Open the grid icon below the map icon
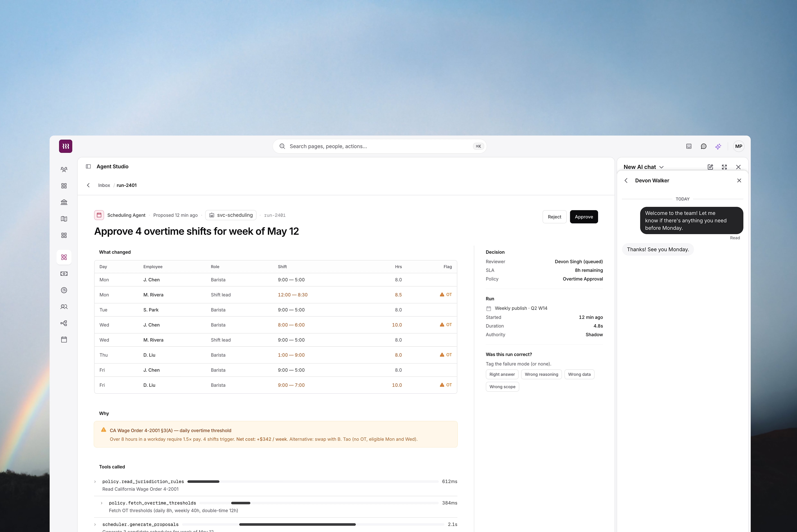This screenshot has width=797, height=532. click(64, 235)
